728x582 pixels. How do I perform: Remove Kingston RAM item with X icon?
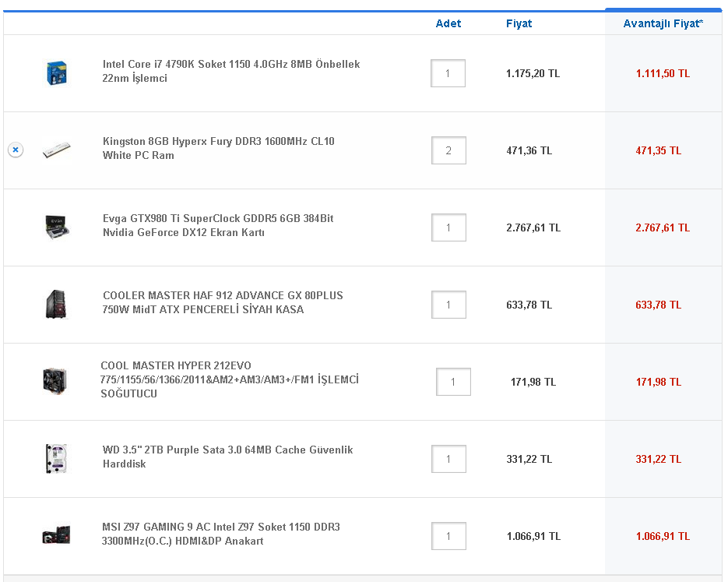(x=16, y=150)
